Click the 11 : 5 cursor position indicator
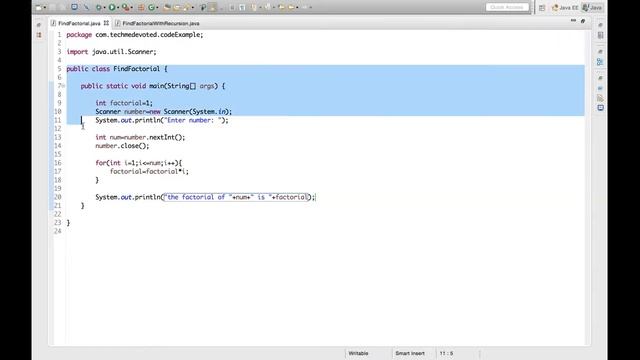This screenshot has height=360, width=640. coord(447,353)
